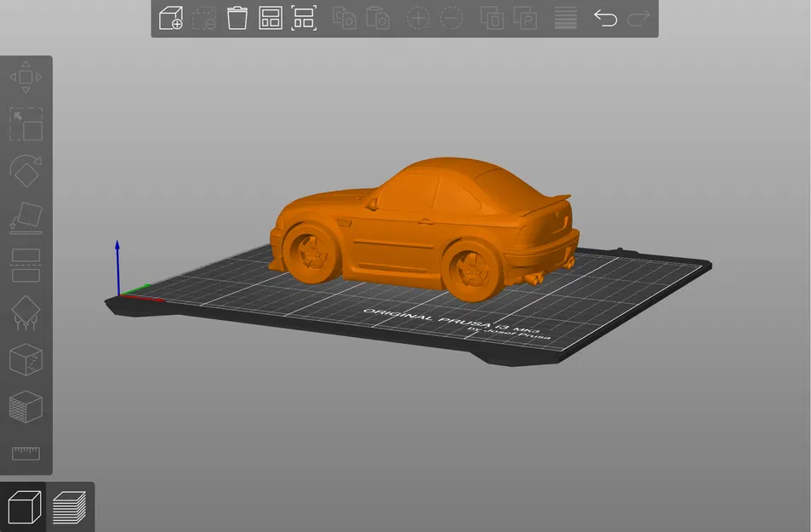Select the paint-on supports tool
The width and height of the screenshot is (811, 532).
tap(26, 312)
